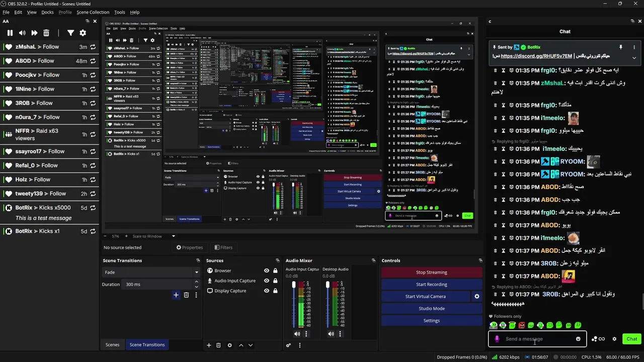This screenshot has width=644, height=362.
Task: Open transition properties three-dot menu
Action: tap(196, 295)
